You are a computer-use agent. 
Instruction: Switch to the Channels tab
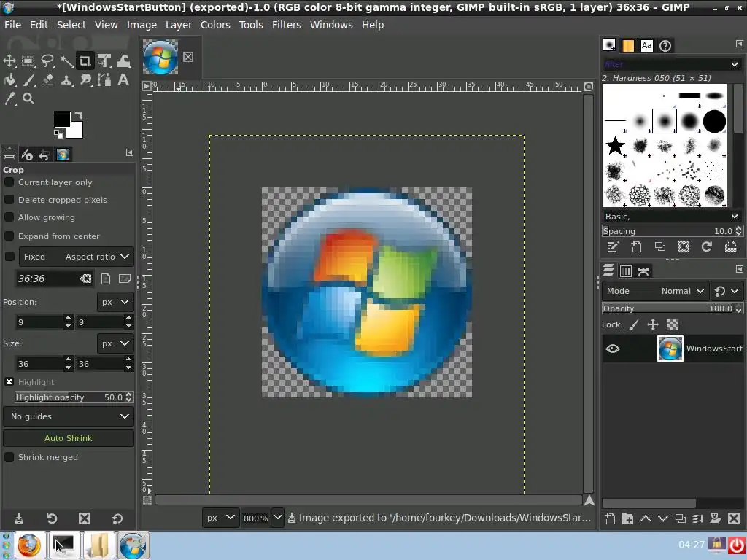tap(625, 271)
